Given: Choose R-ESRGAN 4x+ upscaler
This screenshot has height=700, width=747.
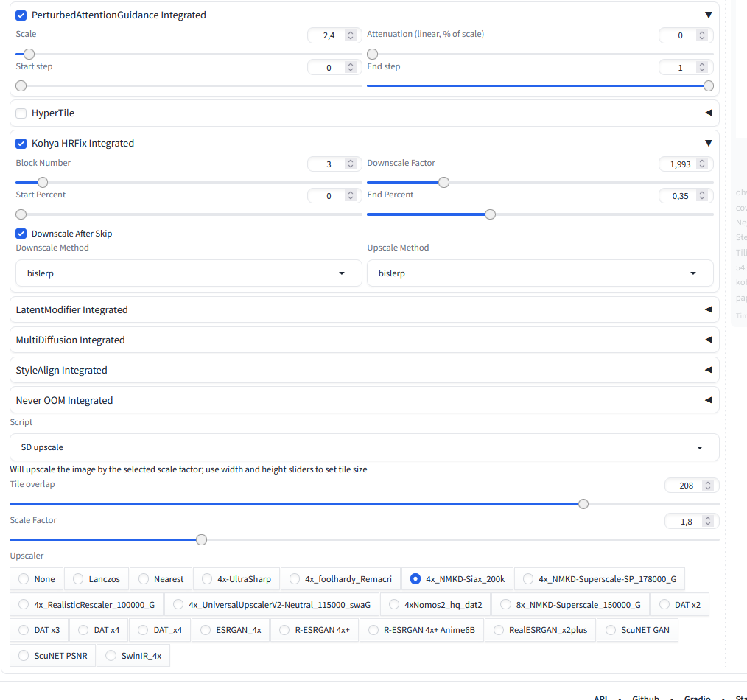Looking at the screenshot, I should 315,630.
